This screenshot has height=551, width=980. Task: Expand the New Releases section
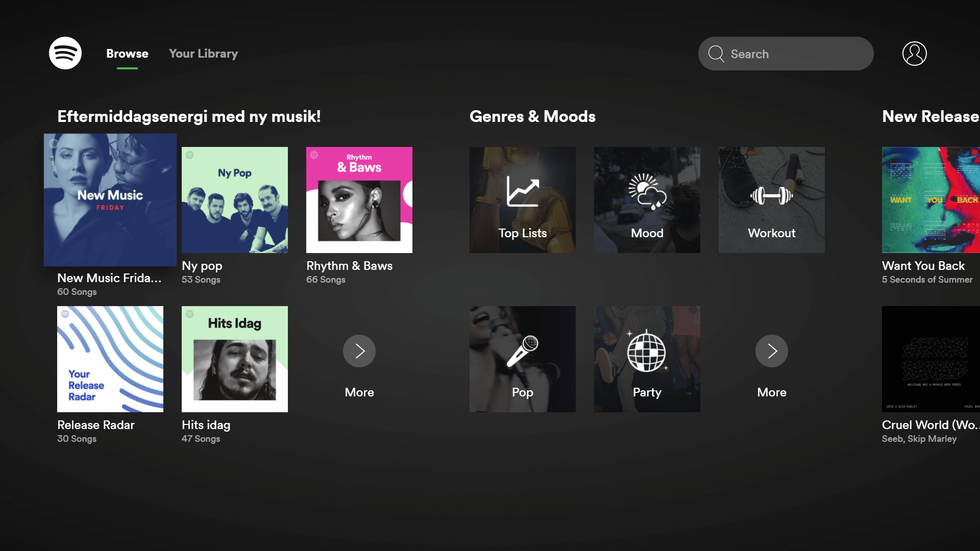tap(931, 117)
